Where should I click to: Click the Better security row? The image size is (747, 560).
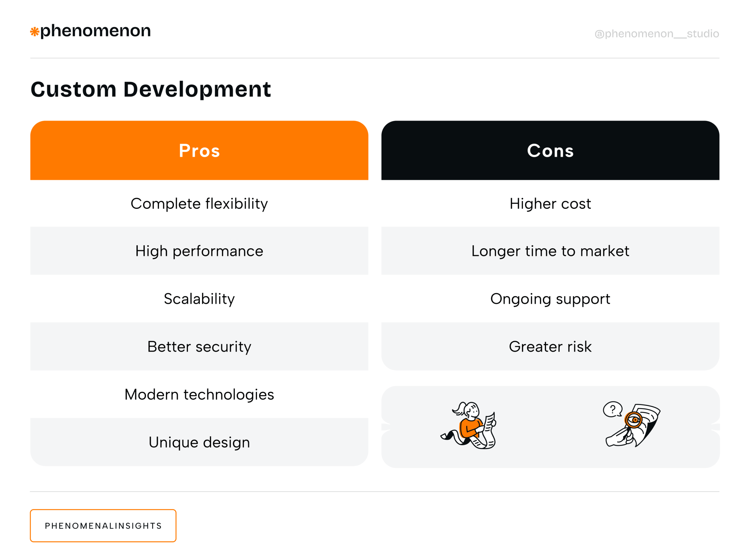pyautogui.click(x=199, y=346)
